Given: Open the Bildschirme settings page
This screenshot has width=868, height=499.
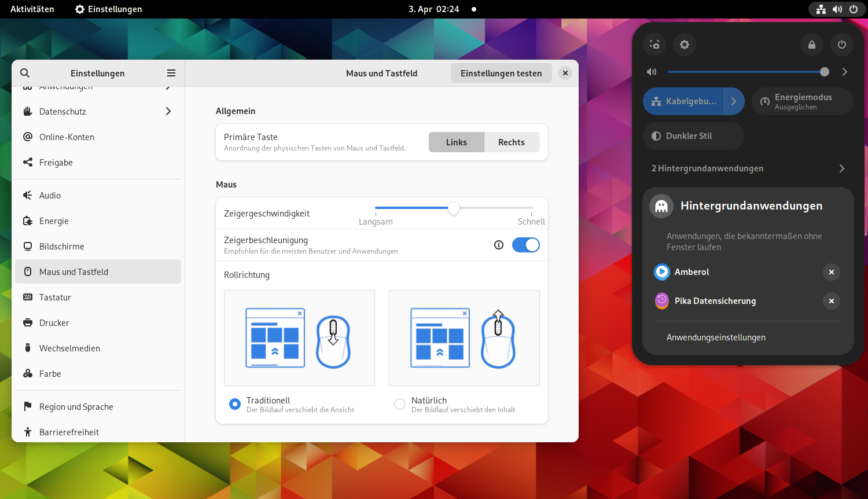Looking at the screenshot, I should pos(61,247).
